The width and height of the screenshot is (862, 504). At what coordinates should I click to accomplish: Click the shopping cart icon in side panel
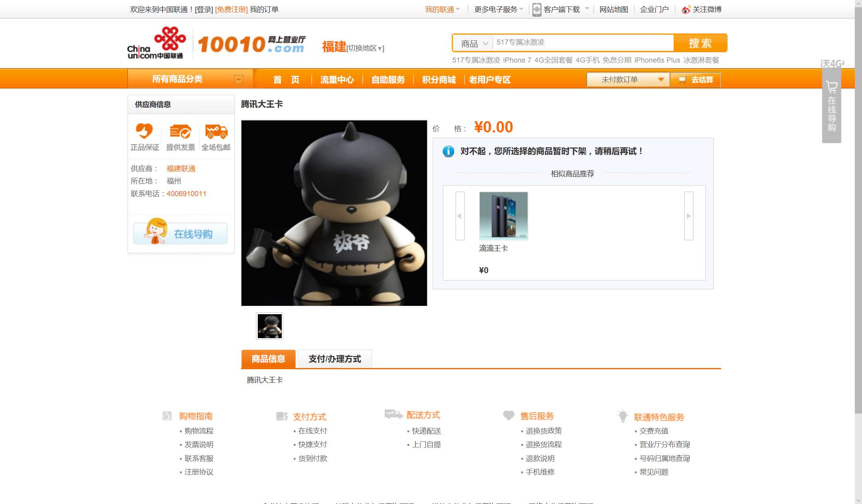coord(832,87)
